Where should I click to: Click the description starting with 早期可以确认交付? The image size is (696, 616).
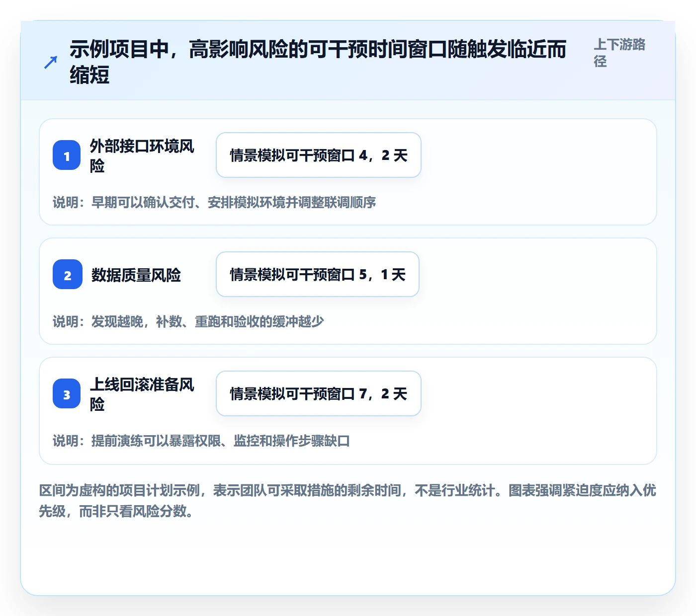214,202
